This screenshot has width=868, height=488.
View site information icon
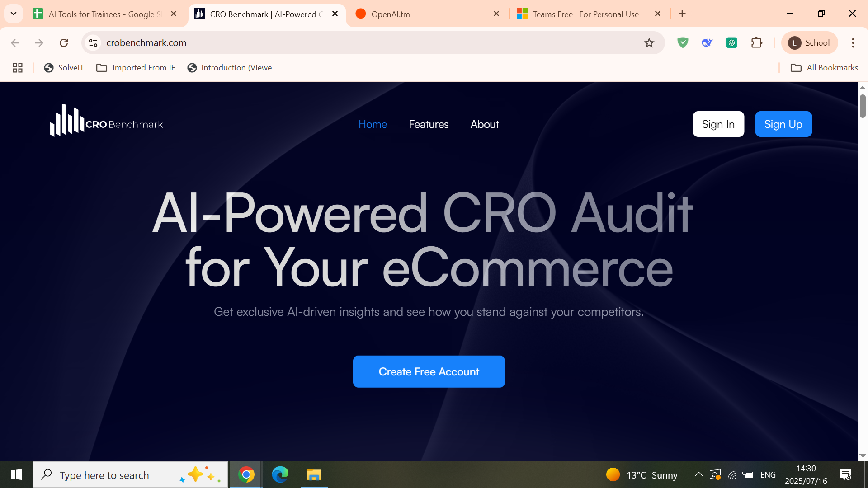[x=93, y=43]
